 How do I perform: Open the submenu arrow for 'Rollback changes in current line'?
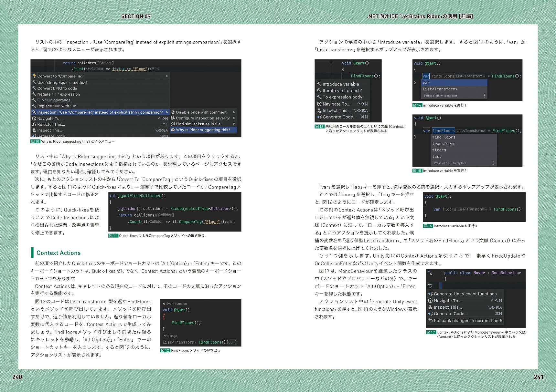tap(501, 321)
